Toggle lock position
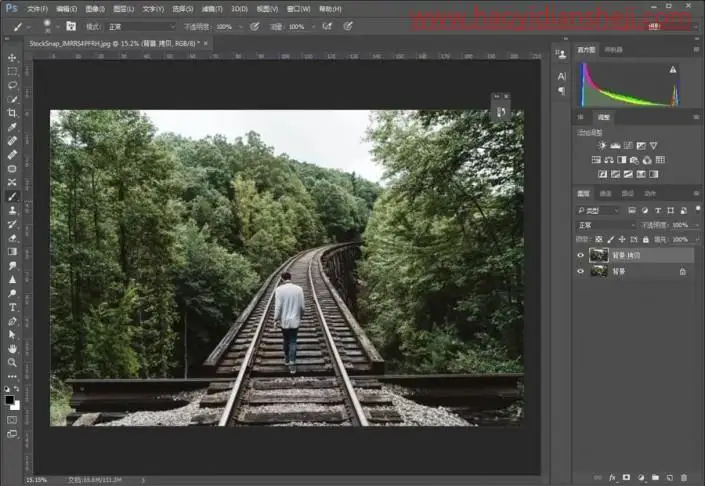The image size is (705, 486). pyautogui.click(x=622, y=239)
